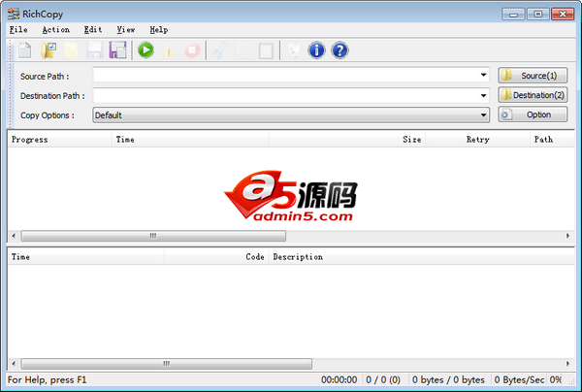Click the purple Save As floppy icon
This screenshot has width=582, height=392.
(x=117, y=50)
